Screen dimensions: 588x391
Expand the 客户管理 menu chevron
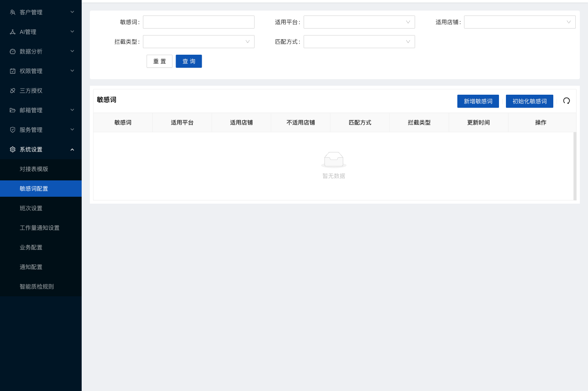(x=72, y=12)
